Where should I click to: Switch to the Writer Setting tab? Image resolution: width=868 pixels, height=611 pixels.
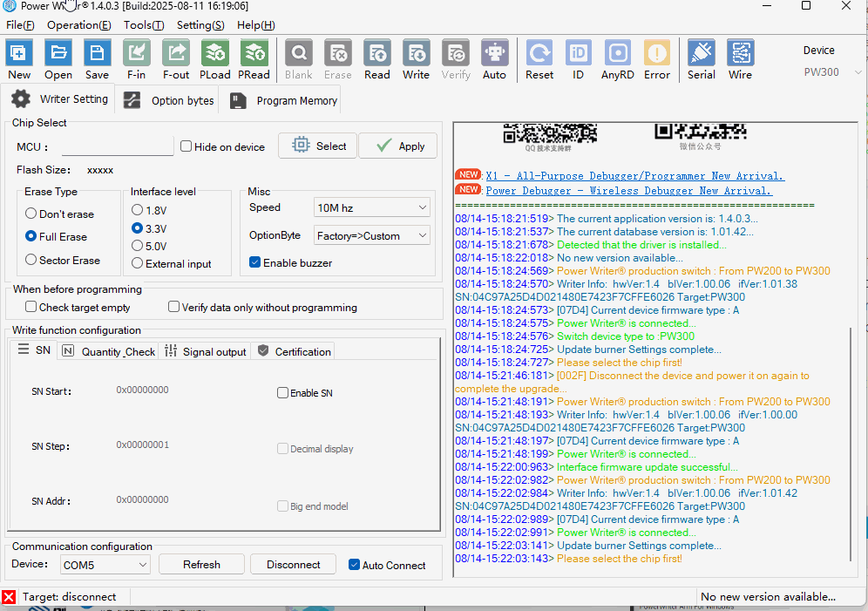[x=59, y=99]
